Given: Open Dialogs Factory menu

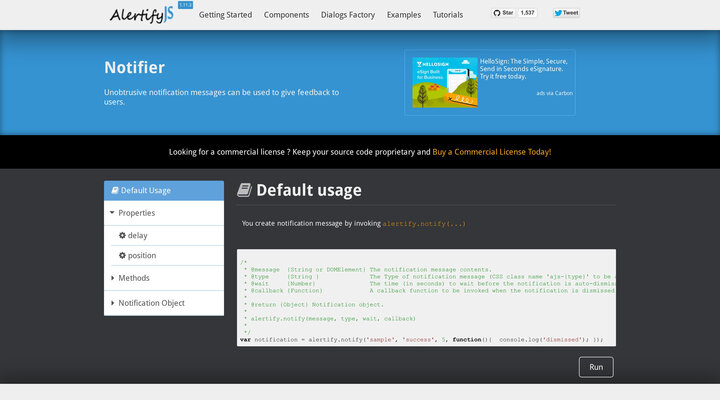Looking at the screenshot, I should point(348,15).
